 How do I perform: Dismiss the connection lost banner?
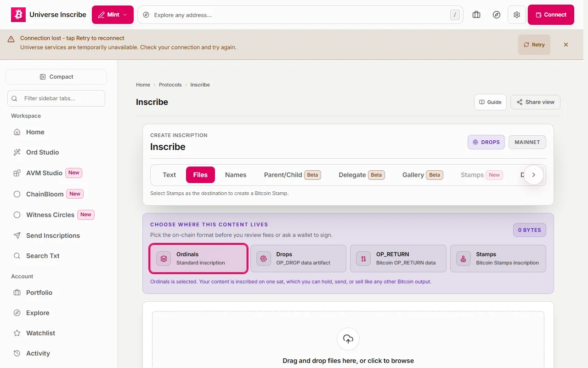pyautogui.click(x=566, y=45)
